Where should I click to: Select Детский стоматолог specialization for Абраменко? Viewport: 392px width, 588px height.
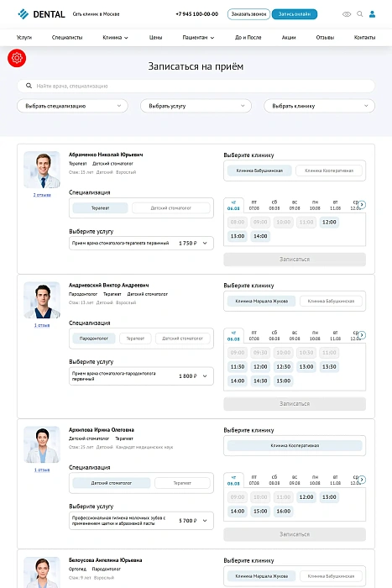click(171, 208)
